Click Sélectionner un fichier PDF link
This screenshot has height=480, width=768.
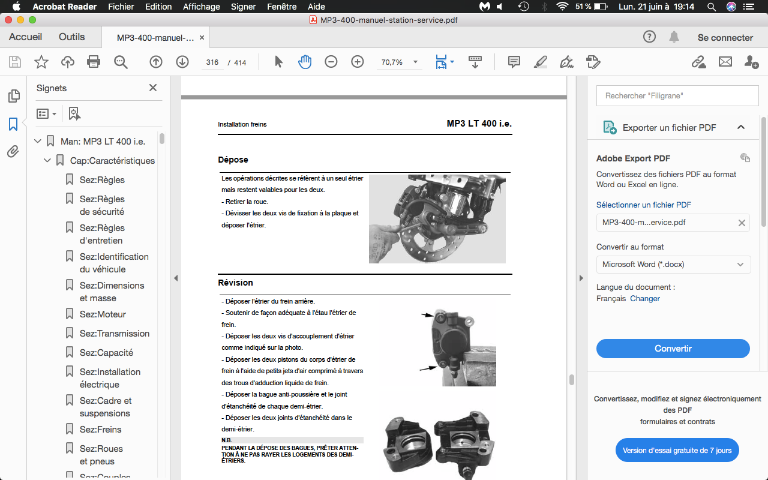(x=644, y=205)
